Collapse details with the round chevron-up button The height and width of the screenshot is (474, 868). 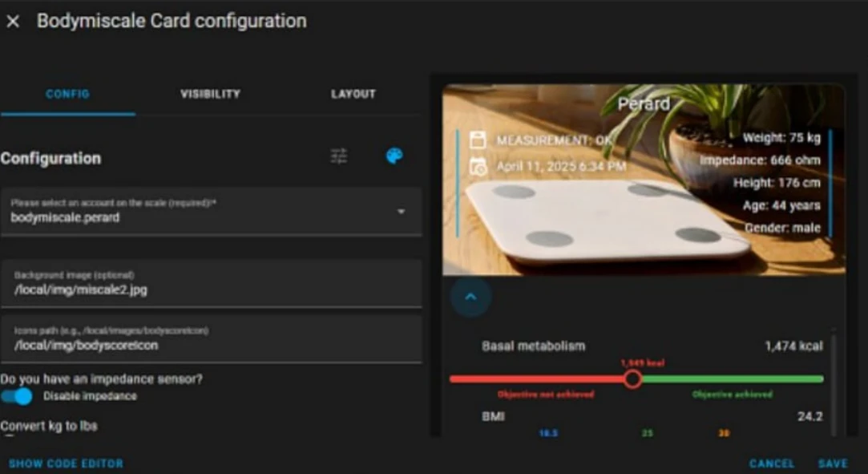470,297
